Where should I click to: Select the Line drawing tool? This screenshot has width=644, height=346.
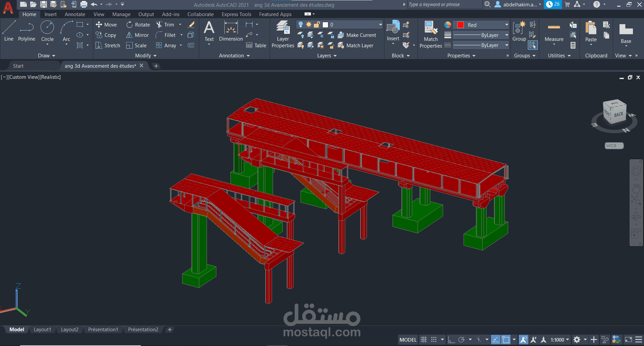click(x=9, y=31)
